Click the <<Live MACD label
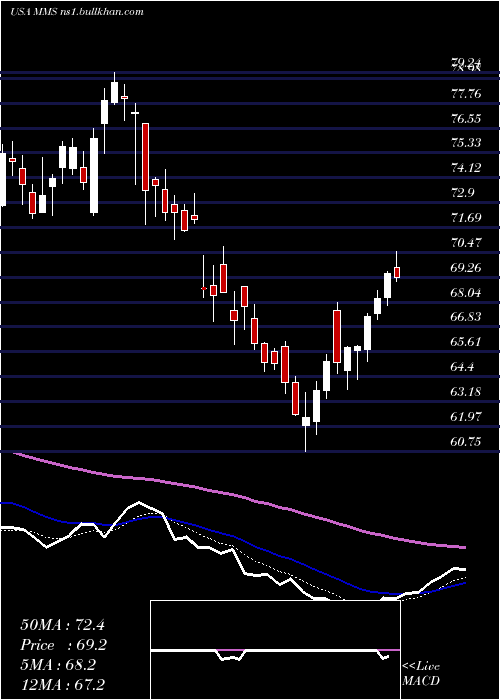500x700 pixels. pos(421,674)
